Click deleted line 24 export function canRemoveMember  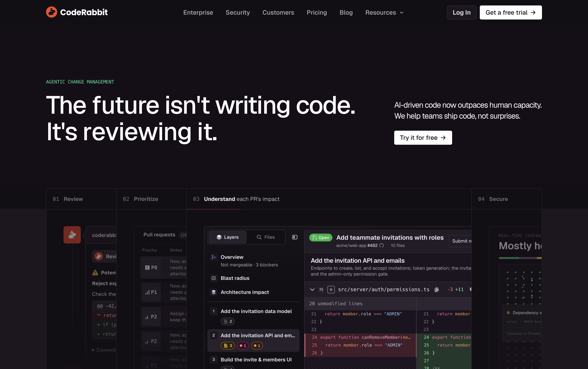[x=360, y=337]
